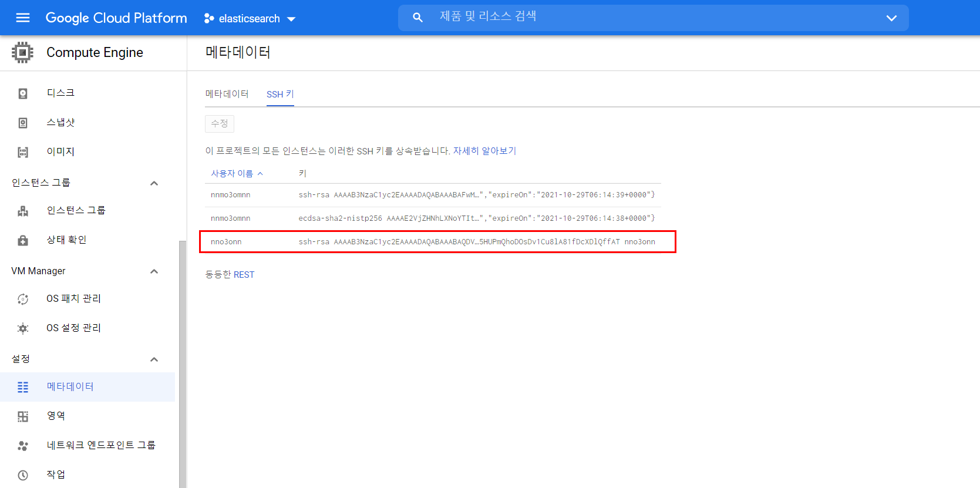Open 상태 확인 in the sidebar
Viewport: 980px width, 488px height.
(x=87, y=240)
